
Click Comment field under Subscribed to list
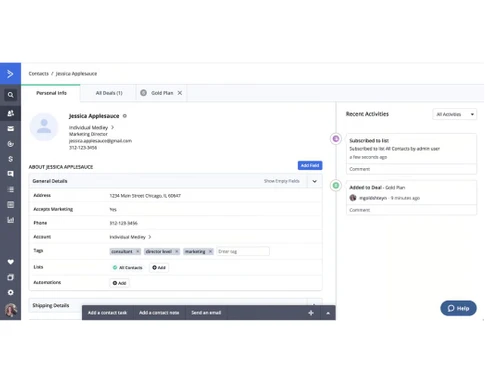point(411,169)
